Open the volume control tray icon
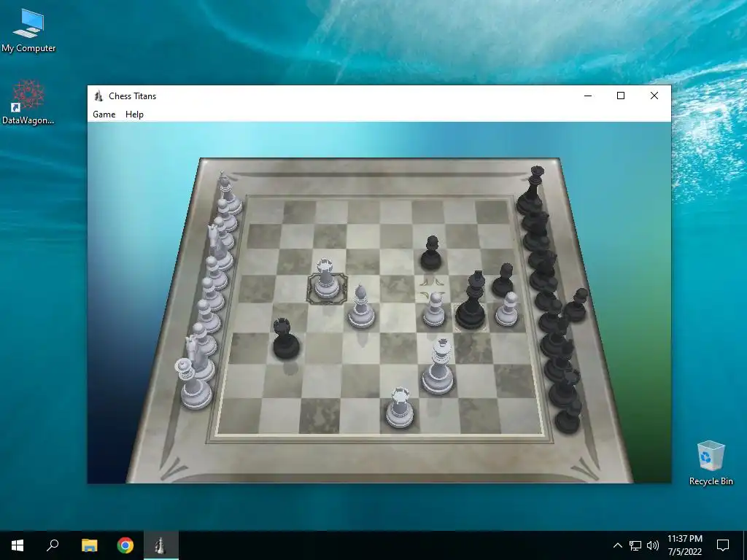 (x=653, y=545)
